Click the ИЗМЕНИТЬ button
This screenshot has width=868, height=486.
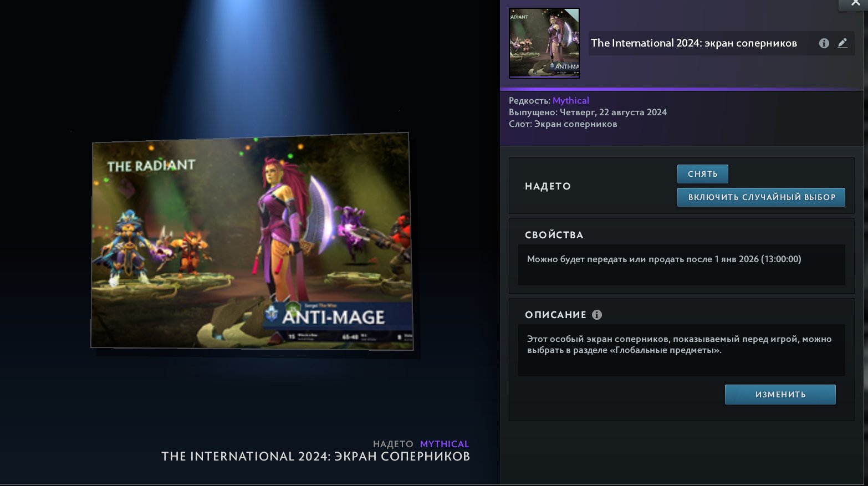[780, 395]
